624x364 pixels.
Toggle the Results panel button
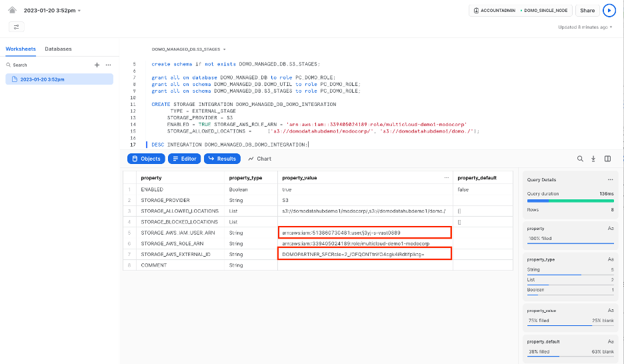point(221,159)
